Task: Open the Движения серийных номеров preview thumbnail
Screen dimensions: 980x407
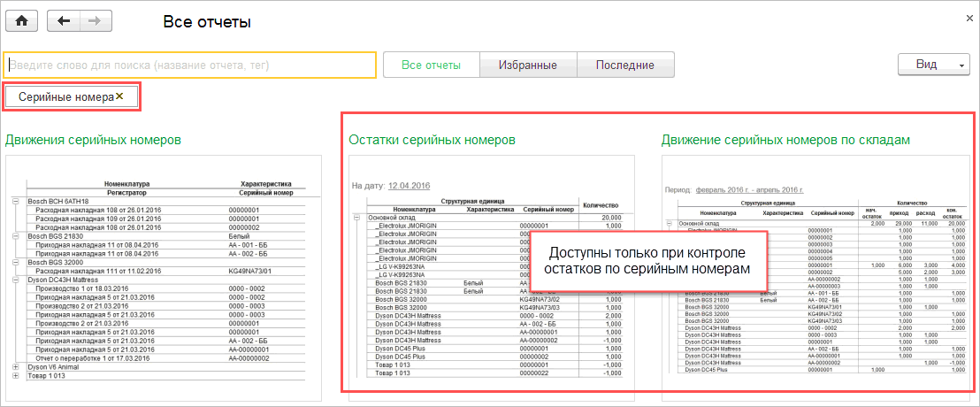Action: [163, 278]
